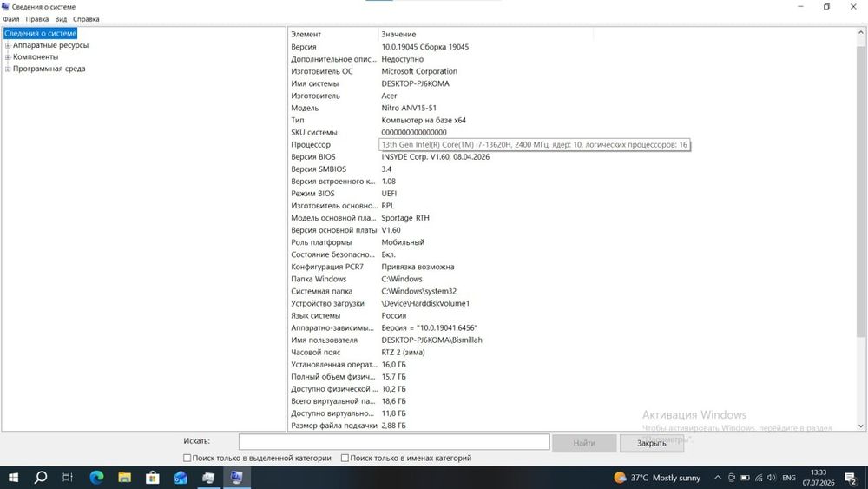Screen dimensions: 868x489
Task: Select value Sportage_RTH
Action: tap(405, 218)
